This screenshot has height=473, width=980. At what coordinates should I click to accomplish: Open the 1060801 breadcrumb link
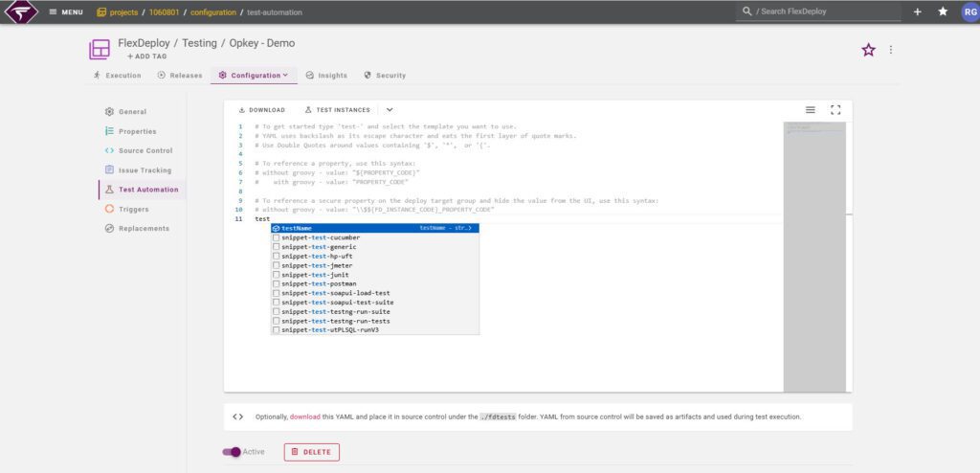pos(164,11)
